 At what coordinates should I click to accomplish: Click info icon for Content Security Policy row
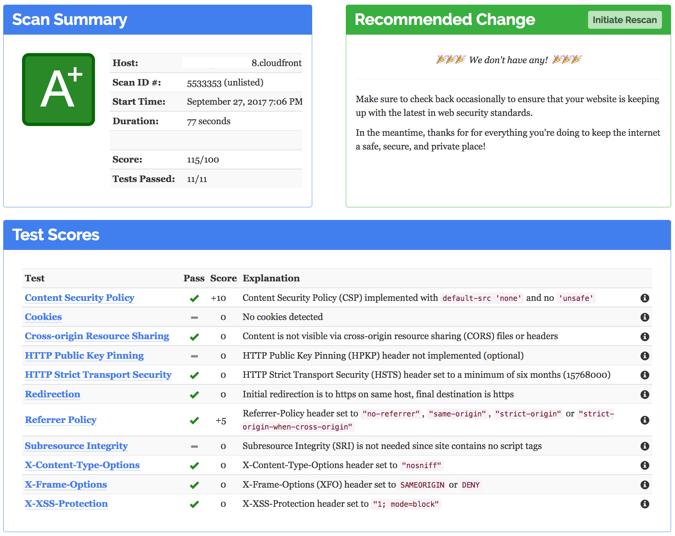[644, 298]
